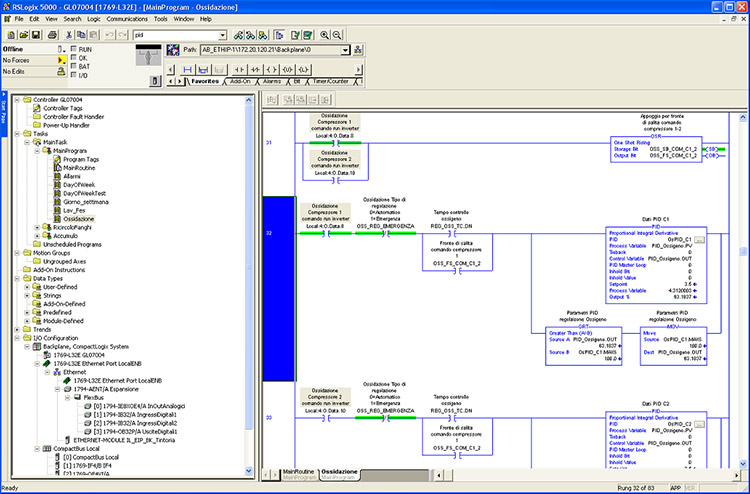Expand the User-Defined data types node

tap(27, 287)
